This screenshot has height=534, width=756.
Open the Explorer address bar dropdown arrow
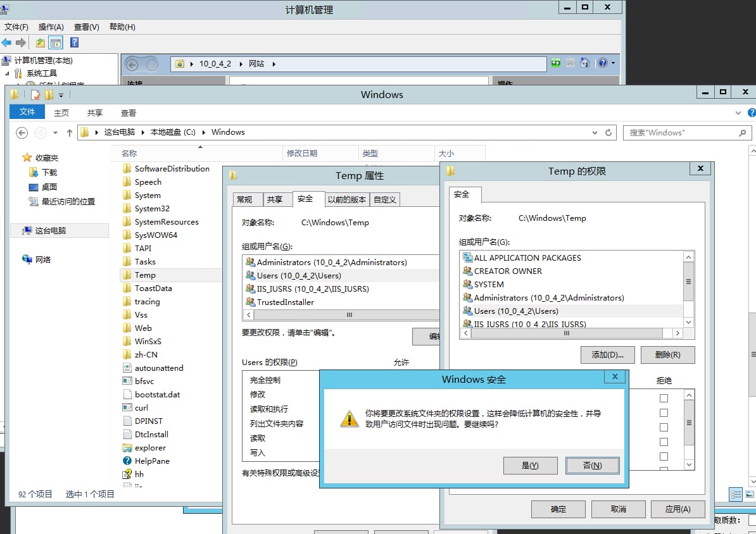click(x=594, y=132)
